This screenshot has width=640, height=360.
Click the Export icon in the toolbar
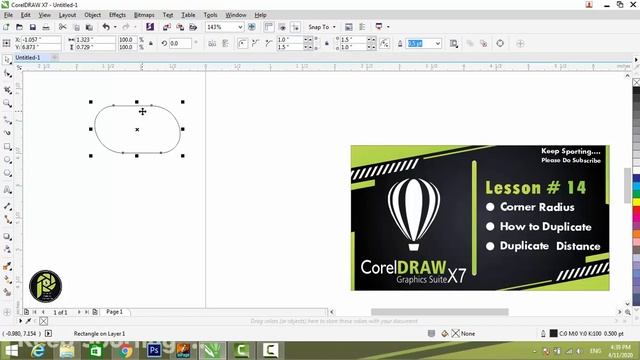[x=180, y=27]
